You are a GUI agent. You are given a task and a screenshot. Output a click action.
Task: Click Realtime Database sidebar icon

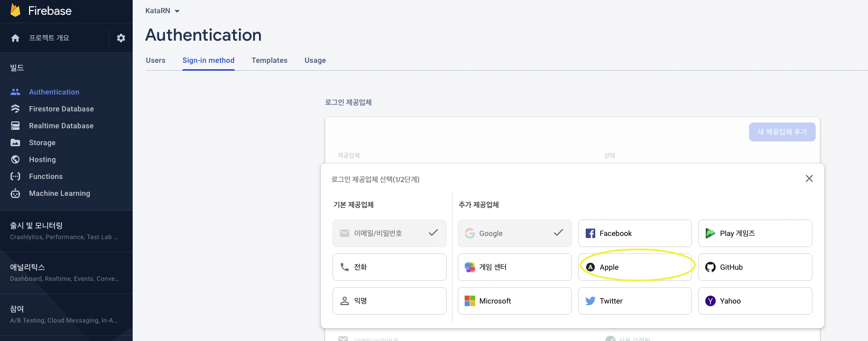pos(15,126)
